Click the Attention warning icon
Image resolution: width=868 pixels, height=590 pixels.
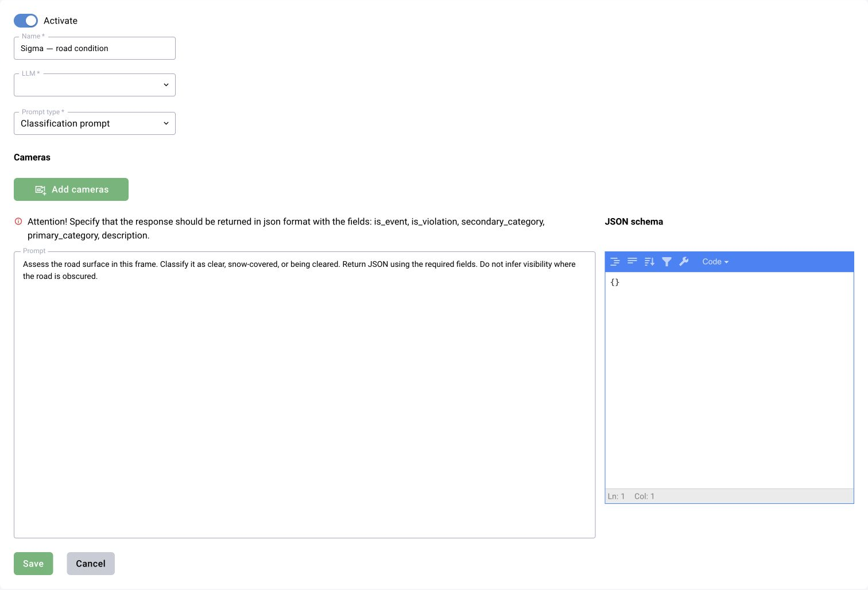coord(18,222)
